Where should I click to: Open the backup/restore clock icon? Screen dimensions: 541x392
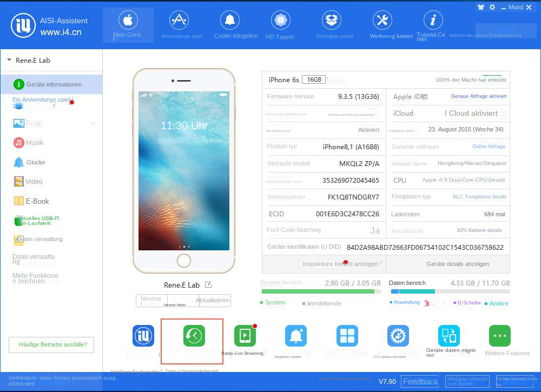(194, 335)
